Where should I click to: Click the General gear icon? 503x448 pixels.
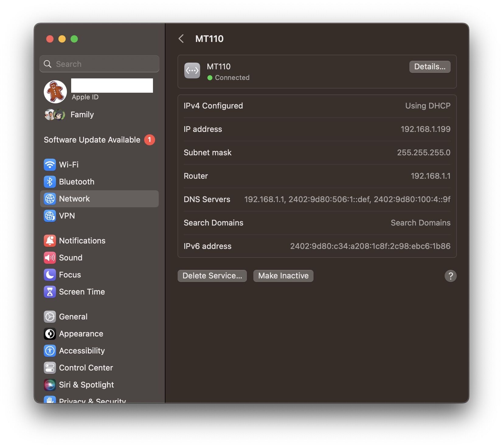(x=50, y=317)
